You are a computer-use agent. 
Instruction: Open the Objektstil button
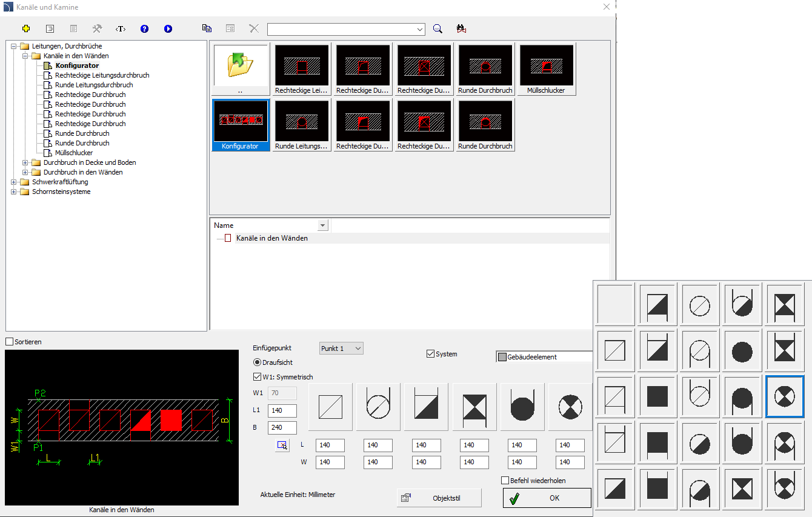coord(439,498)
